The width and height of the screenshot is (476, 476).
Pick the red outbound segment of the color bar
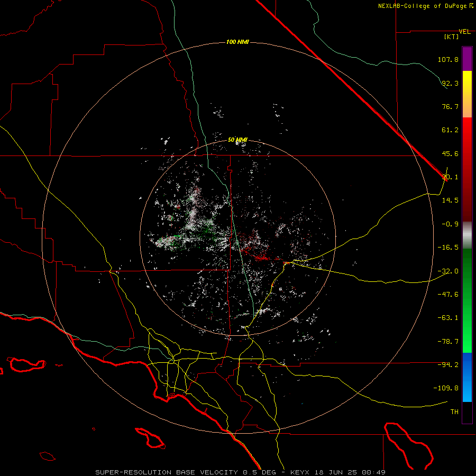coord(467,169)
